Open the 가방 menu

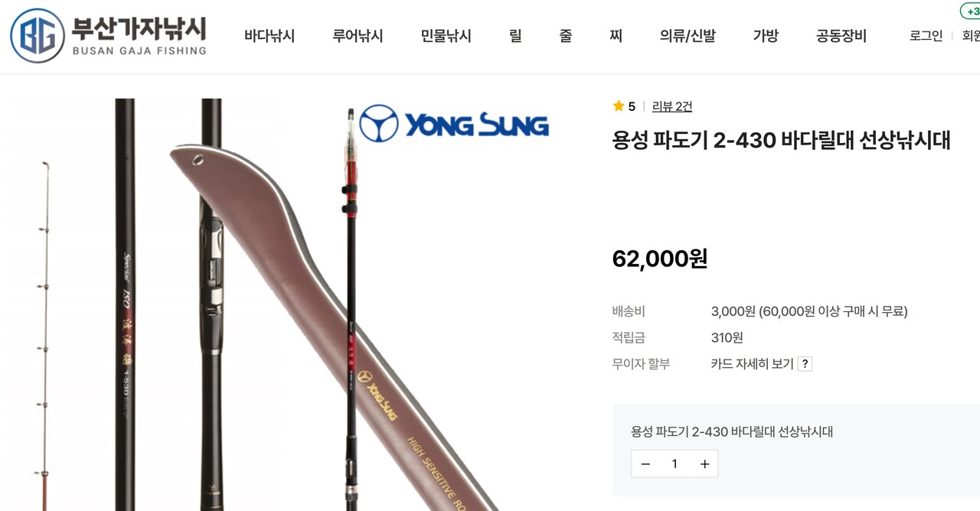click(766, 36)
